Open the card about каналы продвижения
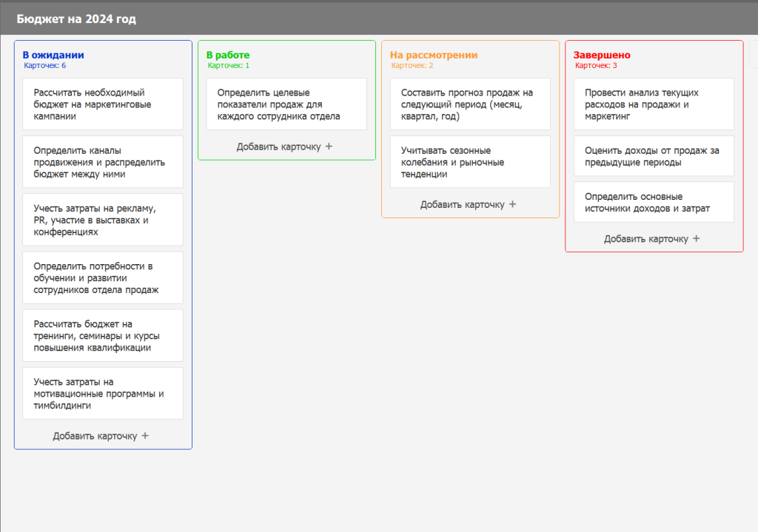Screen dimensions: 758x532 pos(103,162)
